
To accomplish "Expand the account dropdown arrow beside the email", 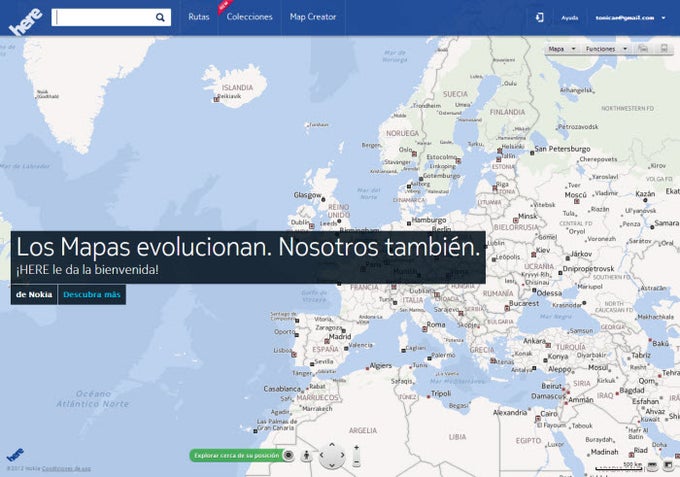I will pyautogui.click(x=663, y=18).
